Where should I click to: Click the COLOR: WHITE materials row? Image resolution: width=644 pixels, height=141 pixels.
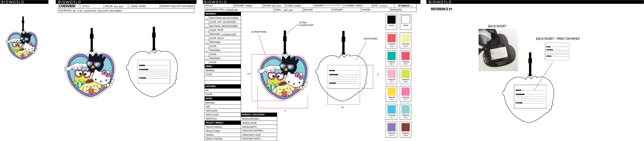pyautogui.click(x=225, y=30)
